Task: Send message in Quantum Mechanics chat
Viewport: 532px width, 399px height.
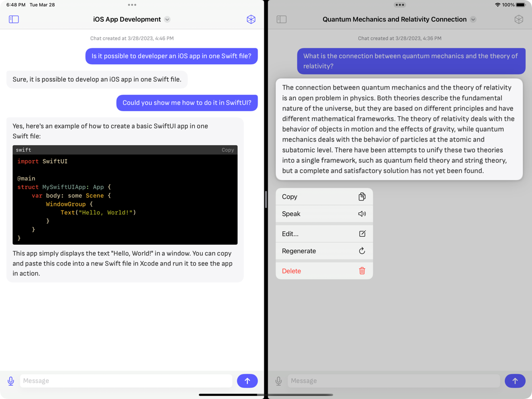Action: [x=515, y=381]
